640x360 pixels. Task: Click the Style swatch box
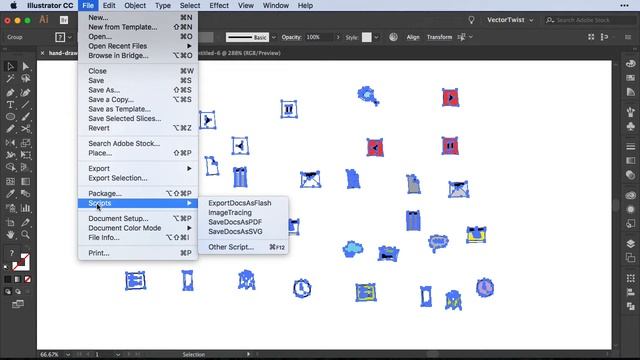367,37
